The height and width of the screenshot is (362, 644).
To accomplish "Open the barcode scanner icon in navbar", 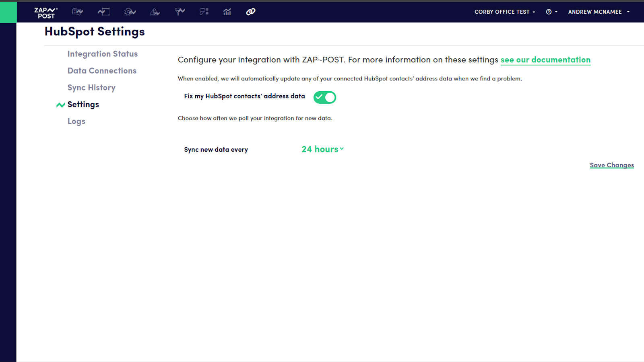I will pyautogui.click(x=204, y=12).
